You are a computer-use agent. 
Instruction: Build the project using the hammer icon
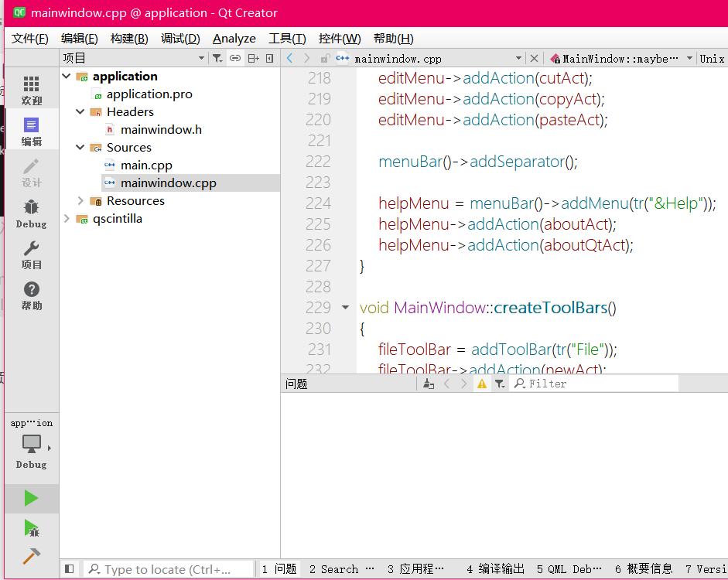click(31, 556)
